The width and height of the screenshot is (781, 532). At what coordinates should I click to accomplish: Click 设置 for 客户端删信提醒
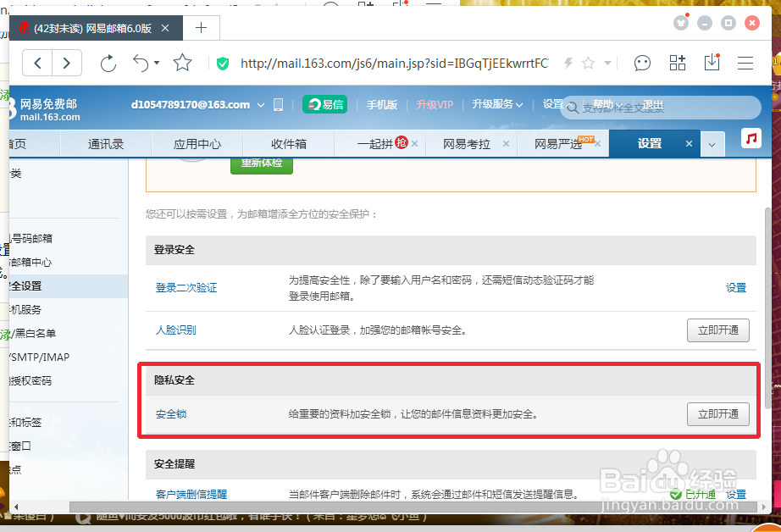pyautogui.click(x=736, y=494)
